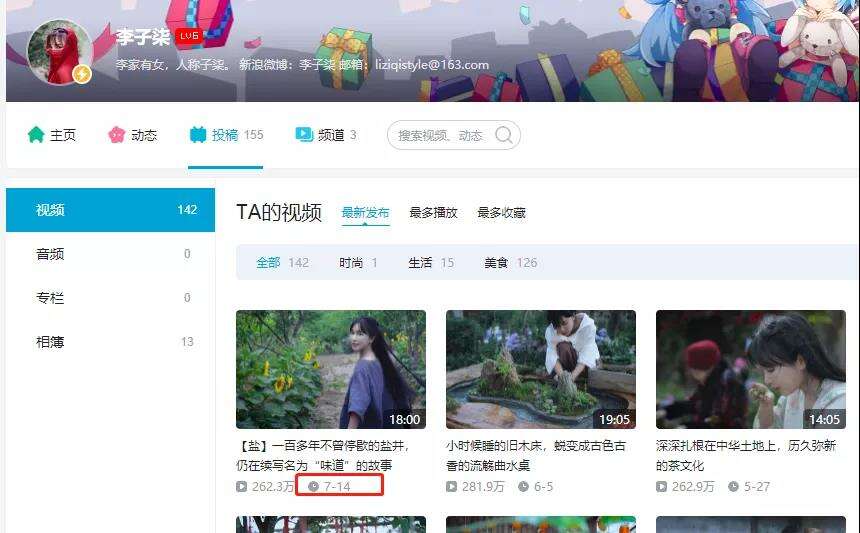Click the green home icon for 主页
This screenshot has width=860, height=533.
coord(36,134)
